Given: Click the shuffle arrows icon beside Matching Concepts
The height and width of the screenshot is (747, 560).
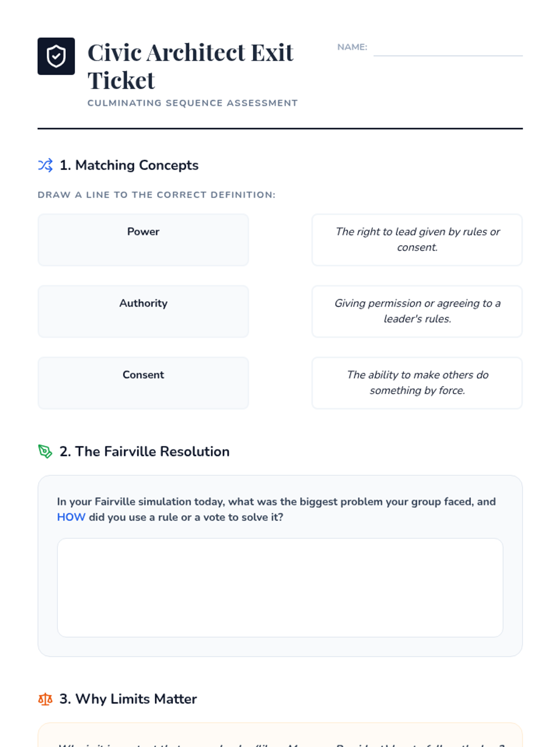Looking at the screenshot, I should 45,165.
